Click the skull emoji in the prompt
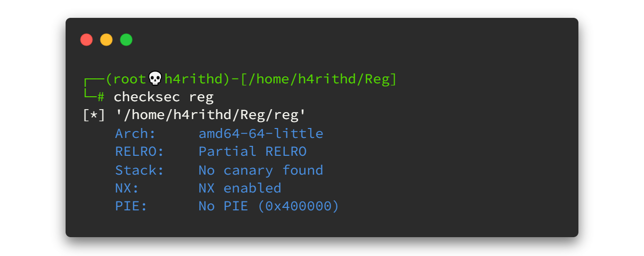Screen dimensions: 644x256 pos(156,78)
